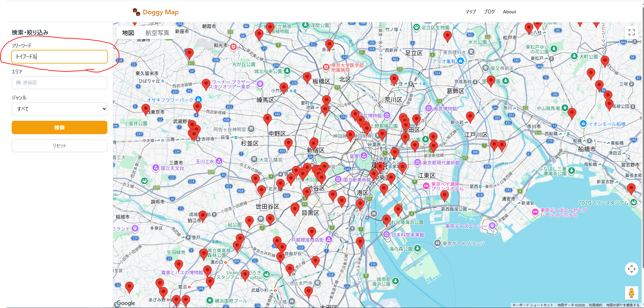The image size is (644, 308).
Task: Click the 東京ベイ潮見プリンスホテル hotel icon
Action: [426, 186]
